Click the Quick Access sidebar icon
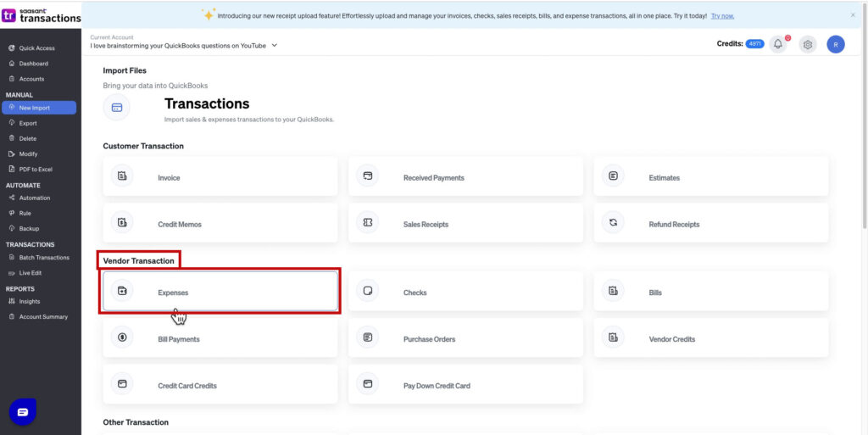This screenshot has width=868, height=435. [12, 48]
